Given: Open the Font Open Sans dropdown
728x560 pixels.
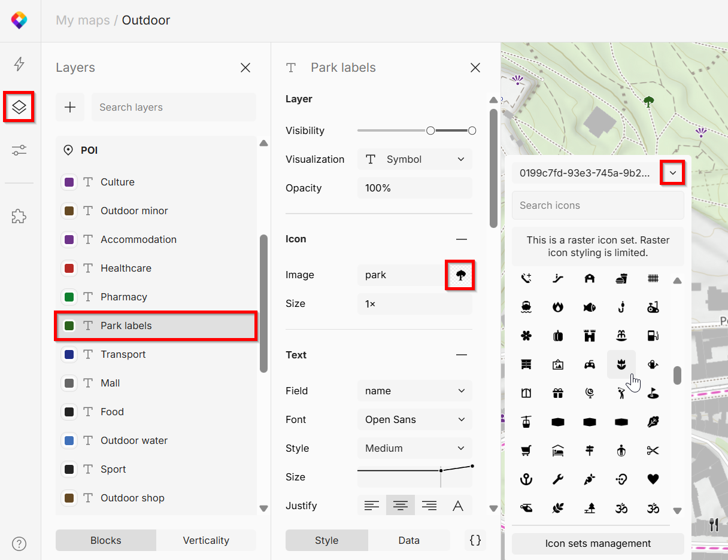Looking at the screenshot, I should pos(415,419).
